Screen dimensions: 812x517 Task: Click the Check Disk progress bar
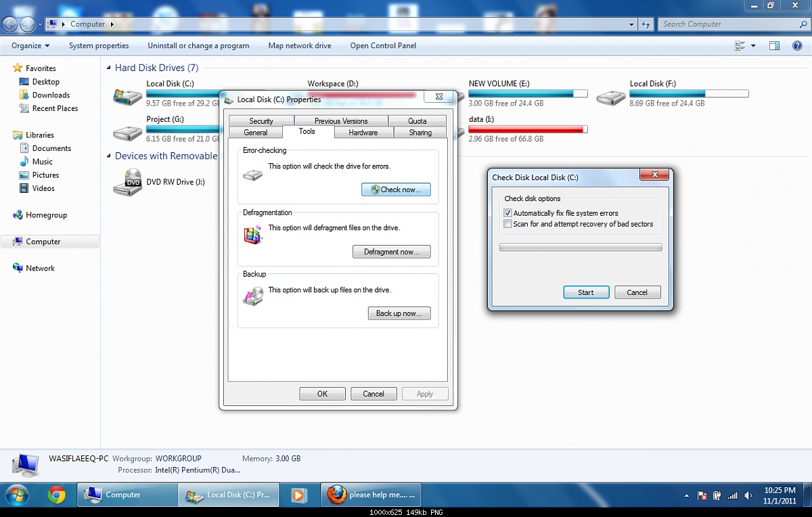tap(581, 248)
